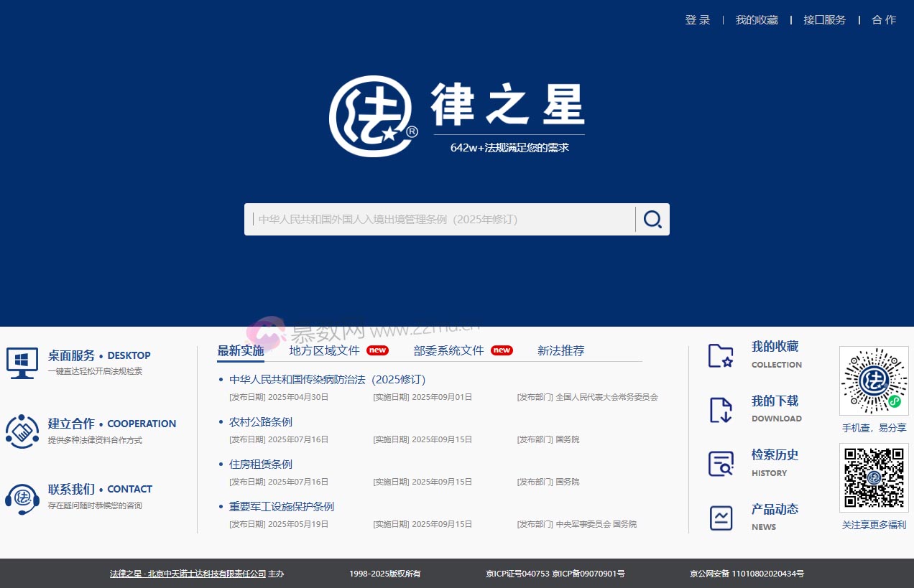Click the headset icon for 联系我们
Viewport: 914px width, 588px height.
[x=22, y=498]
